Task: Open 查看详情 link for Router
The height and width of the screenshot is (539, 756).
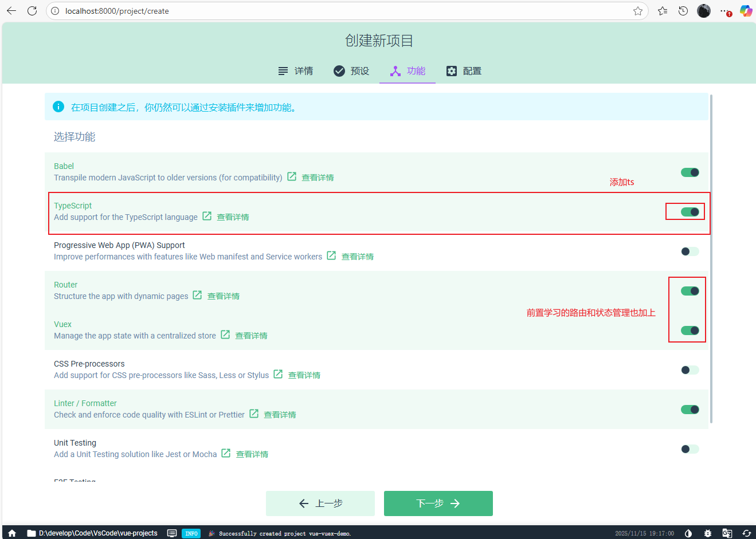Action: [x=224, y=296]
